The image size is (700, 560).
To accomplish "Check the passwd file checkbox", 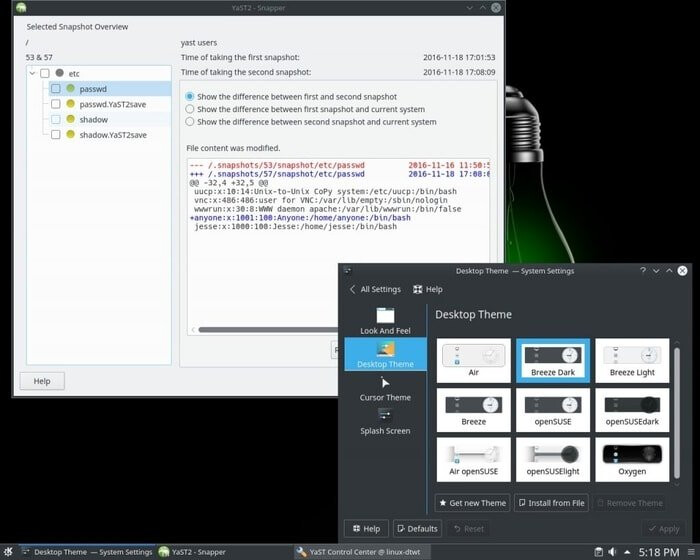I will [56, 89].
